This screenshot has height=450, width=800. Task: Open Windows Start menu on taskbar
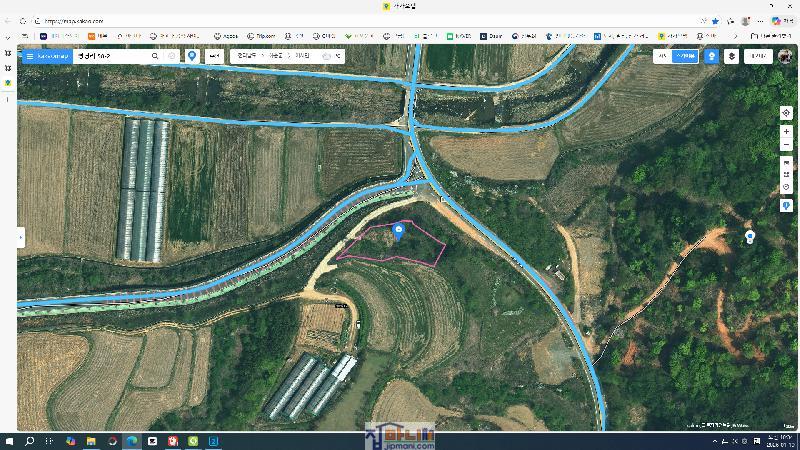point(10,441)
